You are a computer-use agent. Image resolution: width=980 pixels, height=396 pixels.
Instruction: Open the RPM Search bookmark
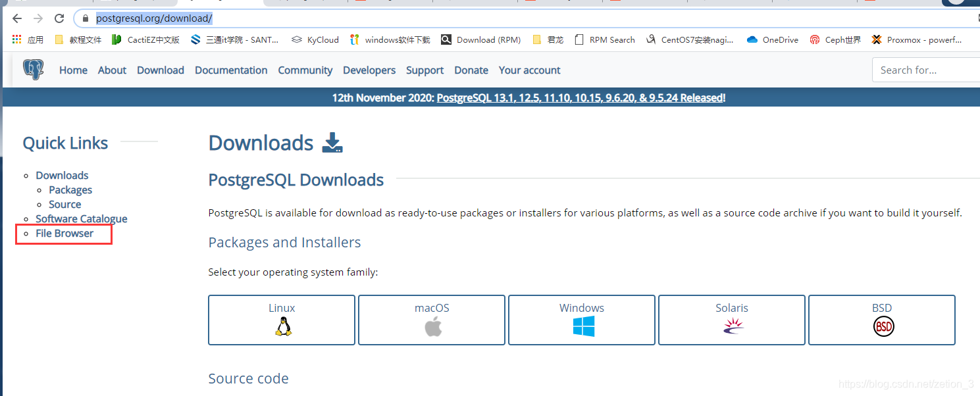point(605,39)
